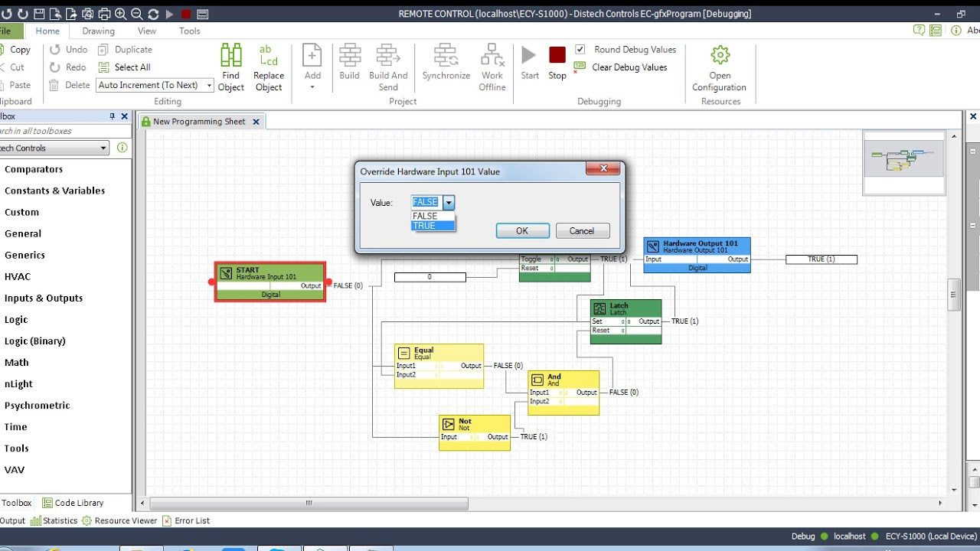Open Auto Increment (To Next) dropdown
Screen dimensions: 980x551
pos(209,85)
